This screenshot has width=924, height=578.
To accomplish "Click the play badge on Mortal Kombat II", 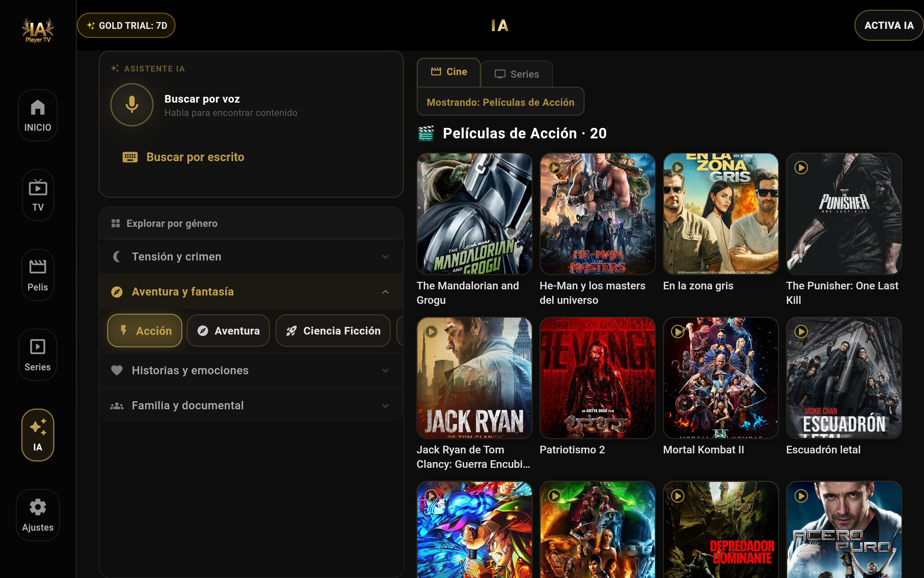I will click(x=678, y=331).
